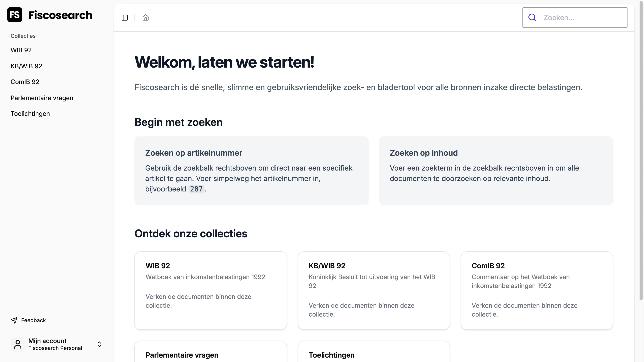Click the Toelichtingen sidebar entry

[30, 113]
